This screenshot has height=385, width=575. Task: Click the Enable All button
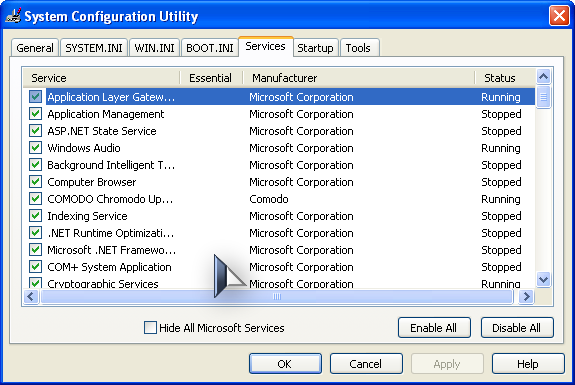click(434, 327)
